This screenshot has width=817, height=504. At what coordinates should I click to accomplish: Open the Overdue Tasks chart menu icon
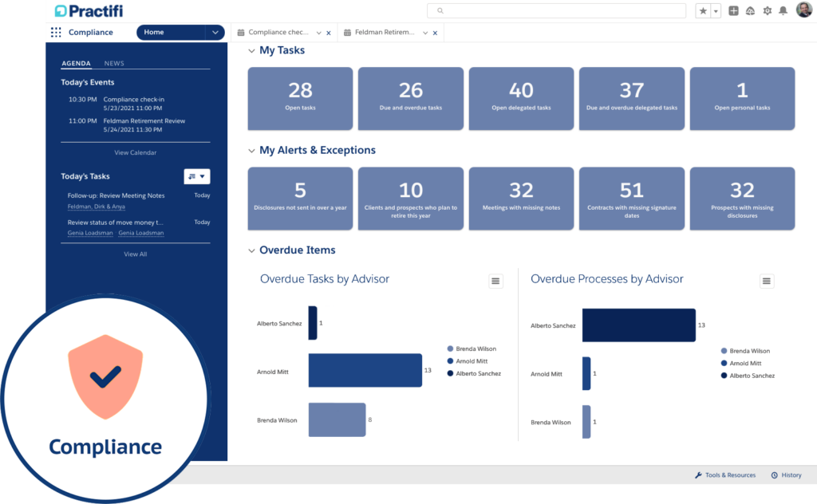click(x=495, y=281)
